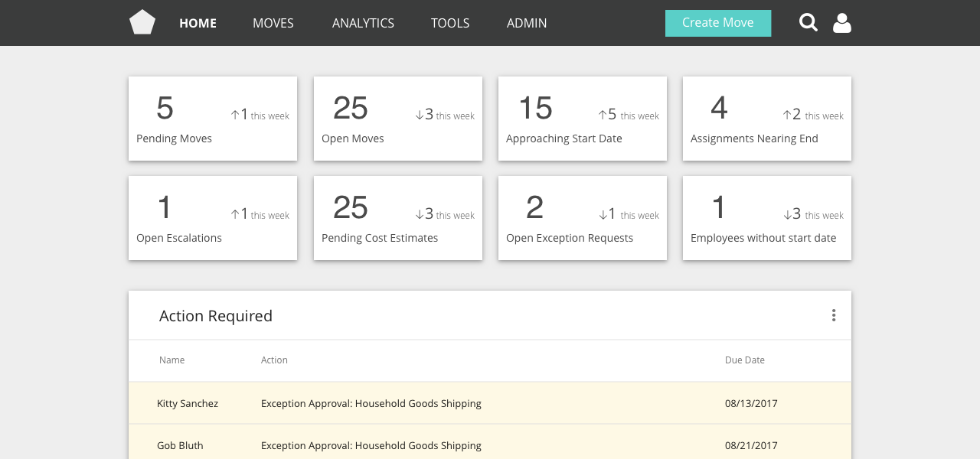This screenshot has width=980, height=459.
Task: Open the ADMIN menu
Action: [527, 23]
